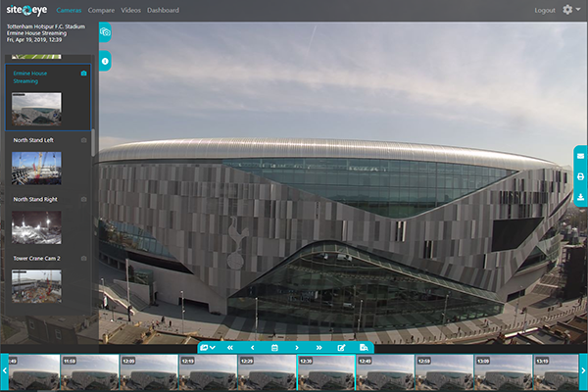Click the email image icon
The width and height of the screenshot is (588, 392).
click(580, 157)
